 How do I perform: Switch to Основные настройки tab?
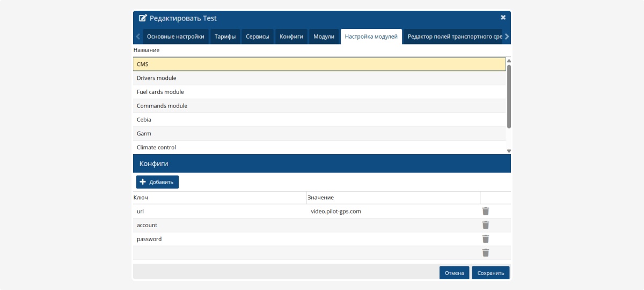click(x=175, y=37)
